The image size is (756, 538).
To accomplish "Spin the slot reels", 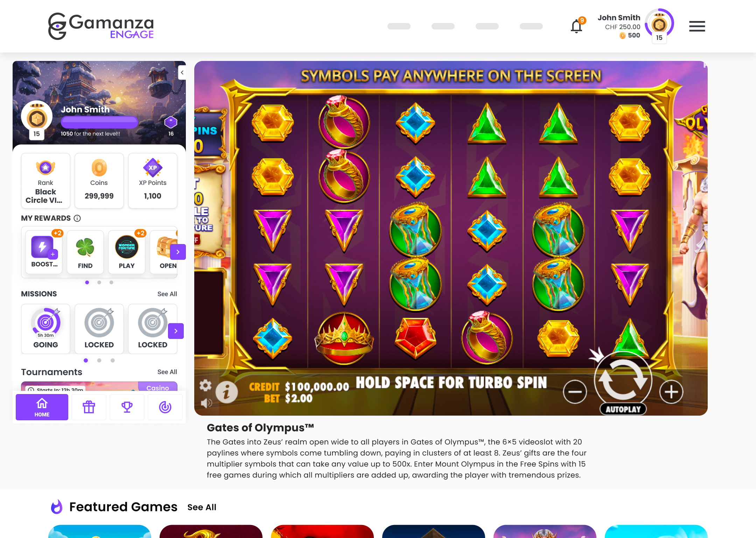I will (x=623, y=379).
